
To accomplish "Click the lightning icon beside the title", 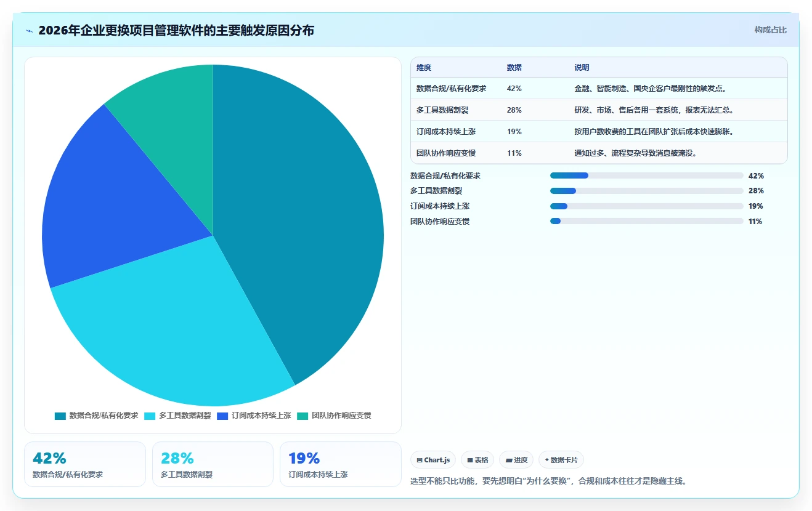I will point(29,30).
